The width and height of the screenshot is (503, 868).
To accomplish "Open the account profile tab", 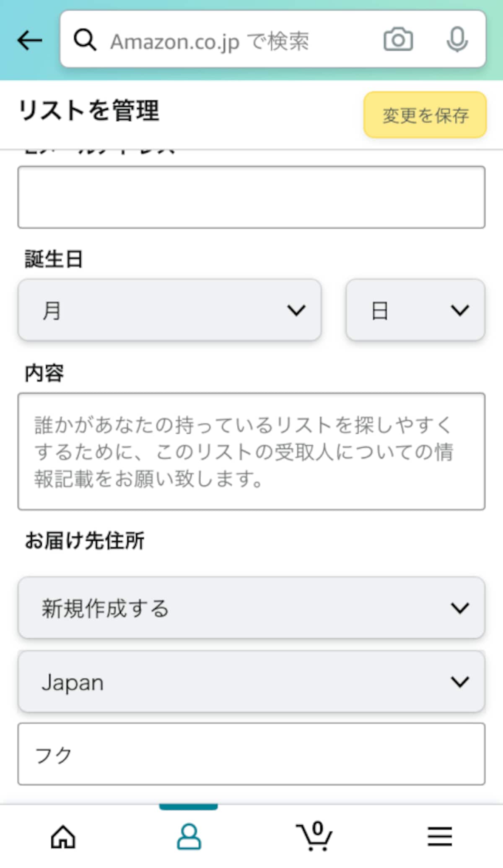I will 189,837.
